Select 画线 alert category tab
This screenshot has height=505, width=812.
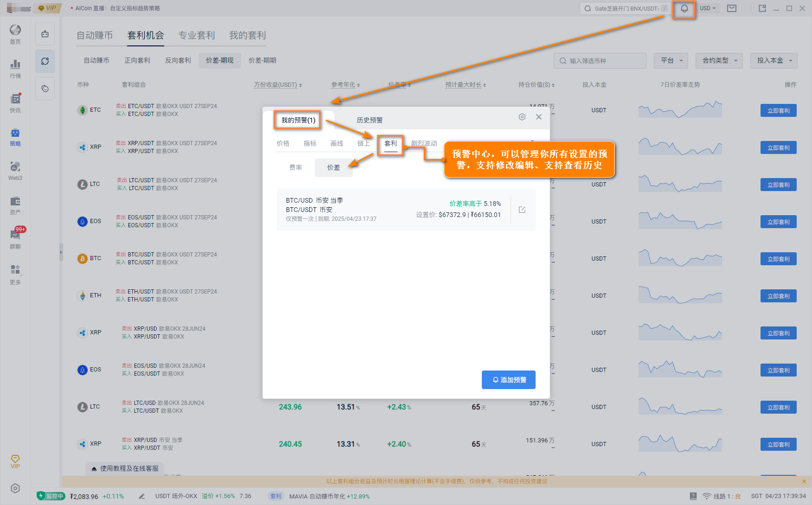[x=337, y=143]
